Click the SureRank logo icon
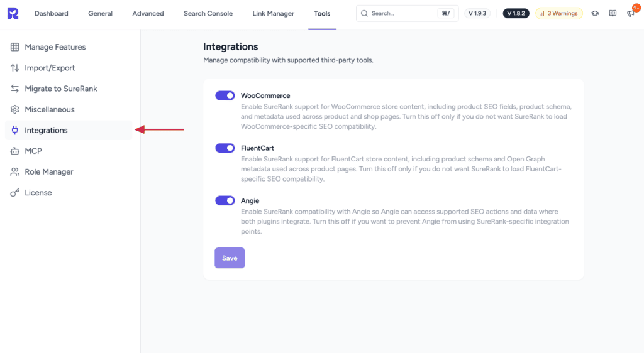 pos(13,14)
